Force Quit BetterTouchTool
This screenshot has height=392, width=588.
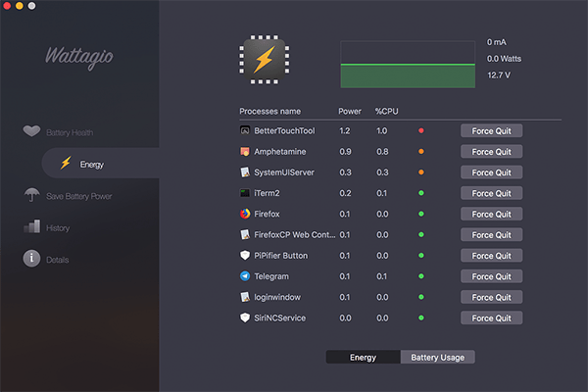(491, 131)
